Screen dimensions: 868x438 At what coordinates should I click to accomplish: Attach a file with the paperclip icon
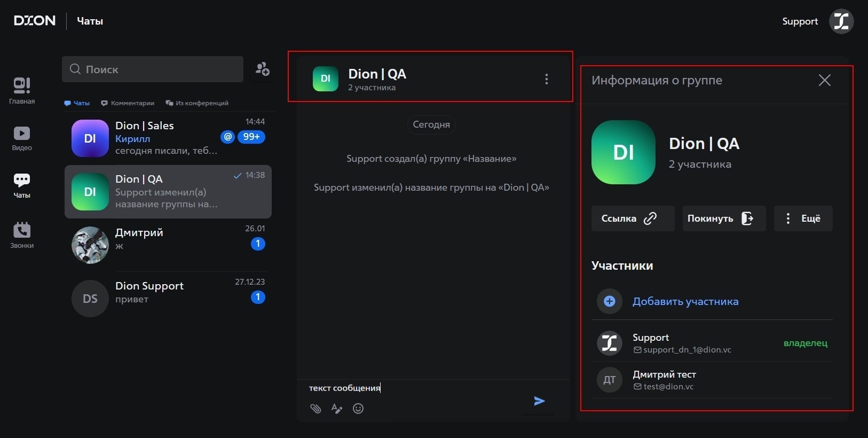[x=315, y=409]
